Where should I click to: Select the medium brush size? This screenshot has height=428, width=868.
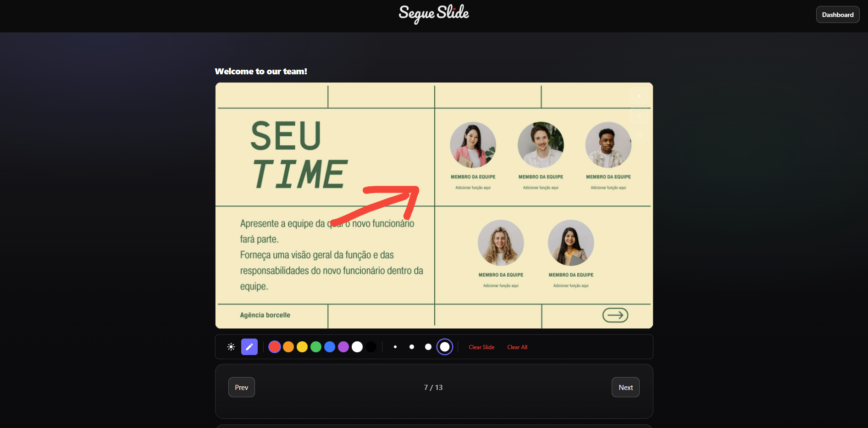coord(411,347)
